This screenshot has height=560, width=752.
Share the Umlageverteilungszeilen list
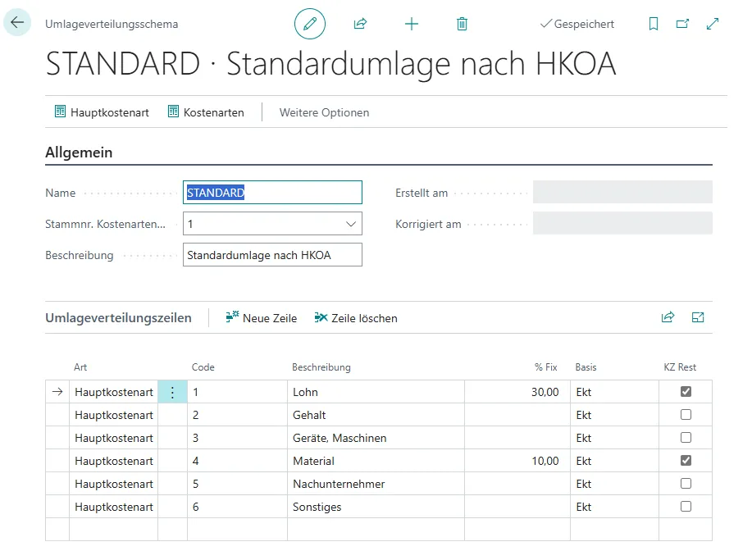coord(668,317)
